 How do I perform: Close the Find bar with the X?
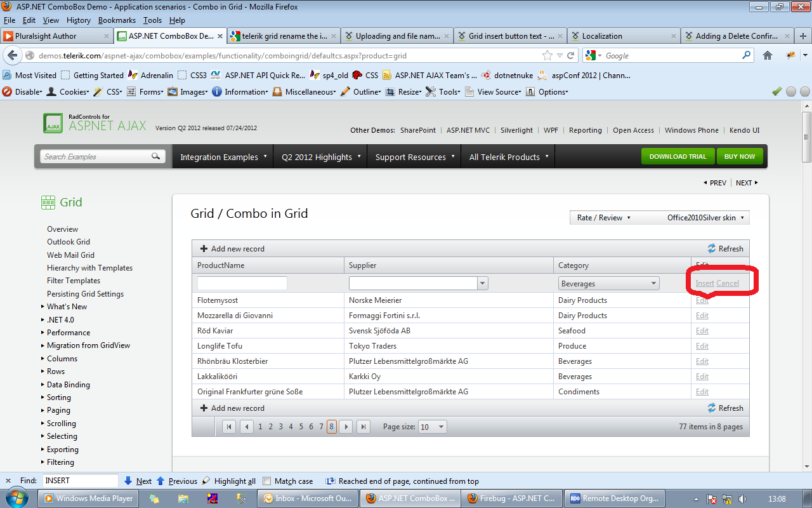coord(8,481)
